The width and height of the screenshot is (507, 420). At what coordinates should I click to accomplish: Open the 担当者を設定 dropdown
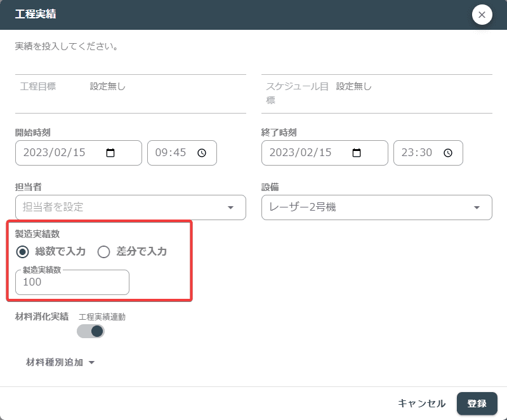point(131,207)
